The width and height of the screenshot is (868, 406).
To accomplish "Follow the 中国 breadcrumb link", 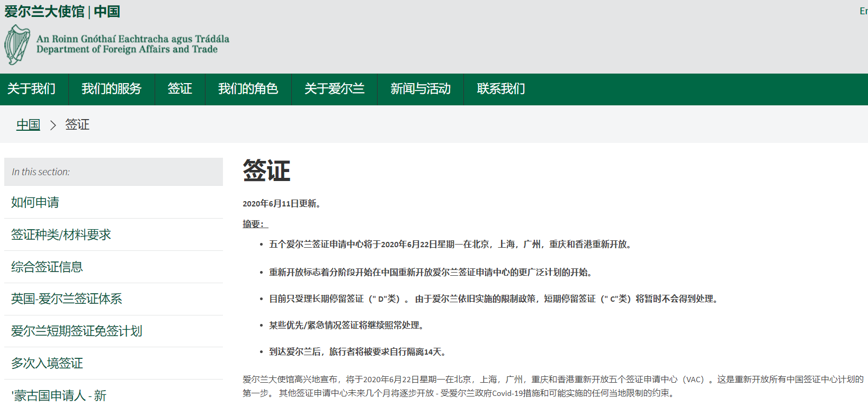I will tap(28, 125).
